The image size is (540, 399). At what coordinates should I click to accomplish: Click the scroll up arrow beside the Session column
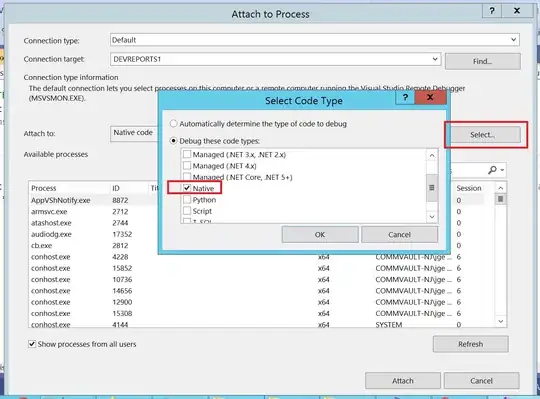click(501, 188)
